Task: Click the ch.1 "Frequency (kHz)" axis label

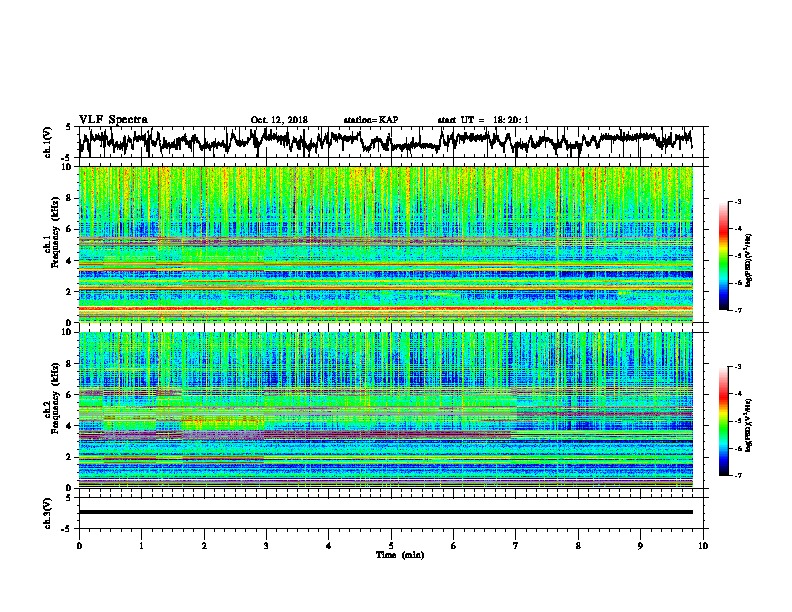Action: coord(55,233)
